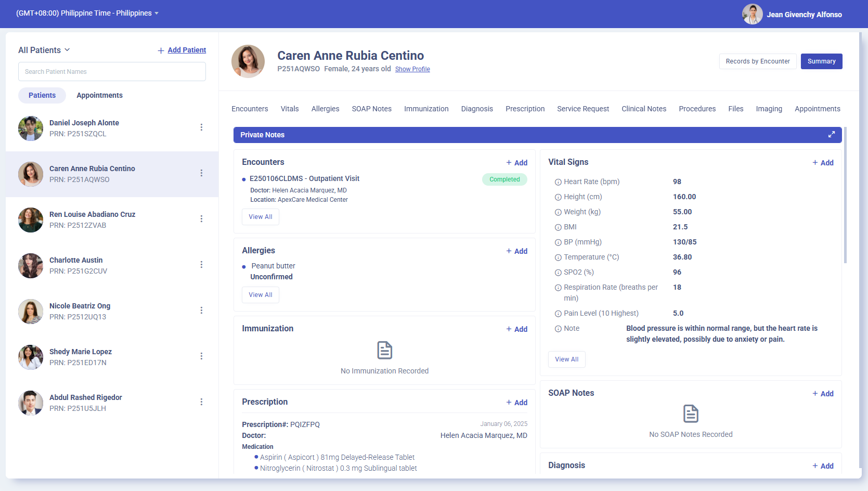Click the Records by Encounter button
The image size is (868, 491).
[757, 61]
